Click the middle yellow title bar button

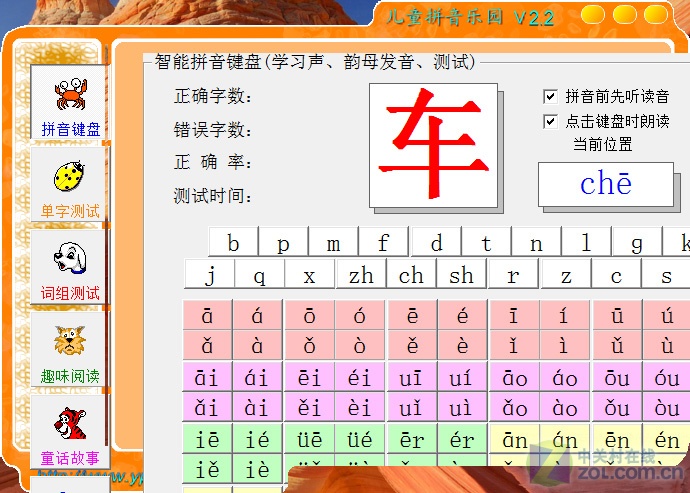[624, 15]
